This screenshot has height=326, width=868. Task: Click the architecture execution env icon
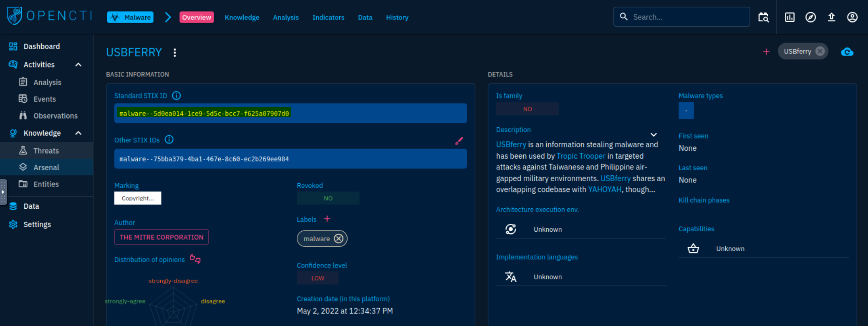[x=511, y=229]
